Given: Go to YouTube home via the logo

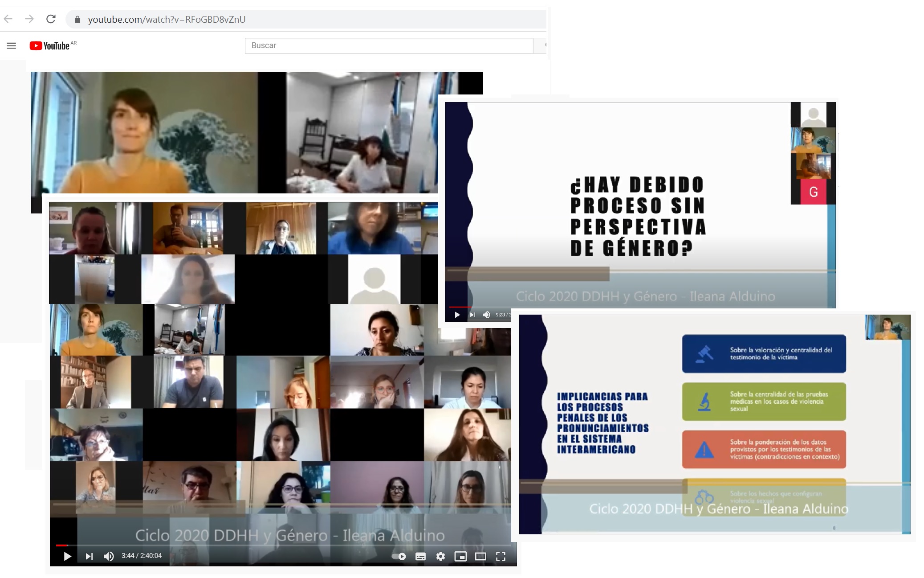Looking at the screenshot, I should tap(49, 45).
